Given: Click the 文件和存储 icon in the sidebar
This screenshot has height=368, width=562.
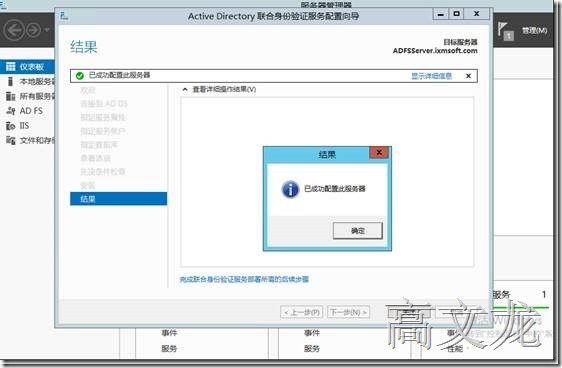Looking at the screenshot, I should (x=10, y=140).
